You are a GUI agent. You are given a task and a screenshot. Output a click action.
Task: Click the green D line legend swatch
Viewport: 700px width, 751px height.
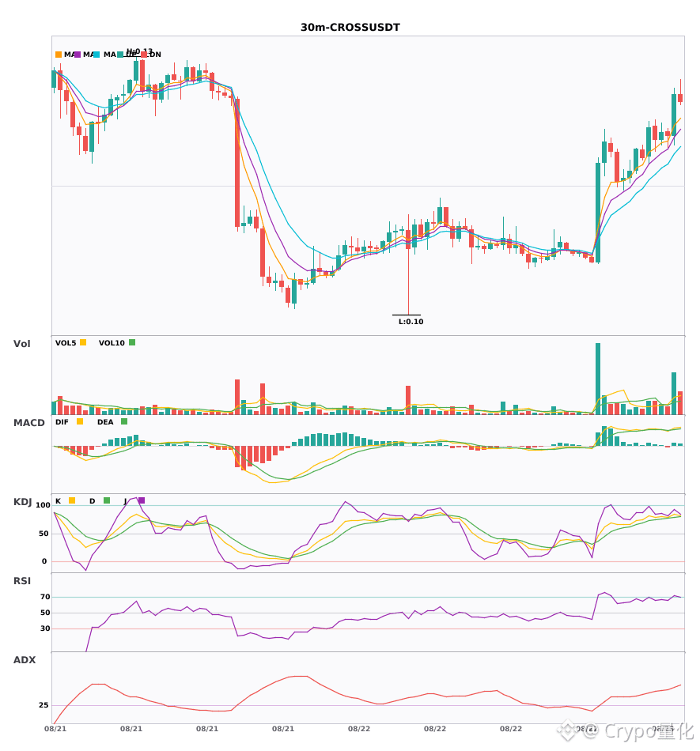click(x=107, y=500)
